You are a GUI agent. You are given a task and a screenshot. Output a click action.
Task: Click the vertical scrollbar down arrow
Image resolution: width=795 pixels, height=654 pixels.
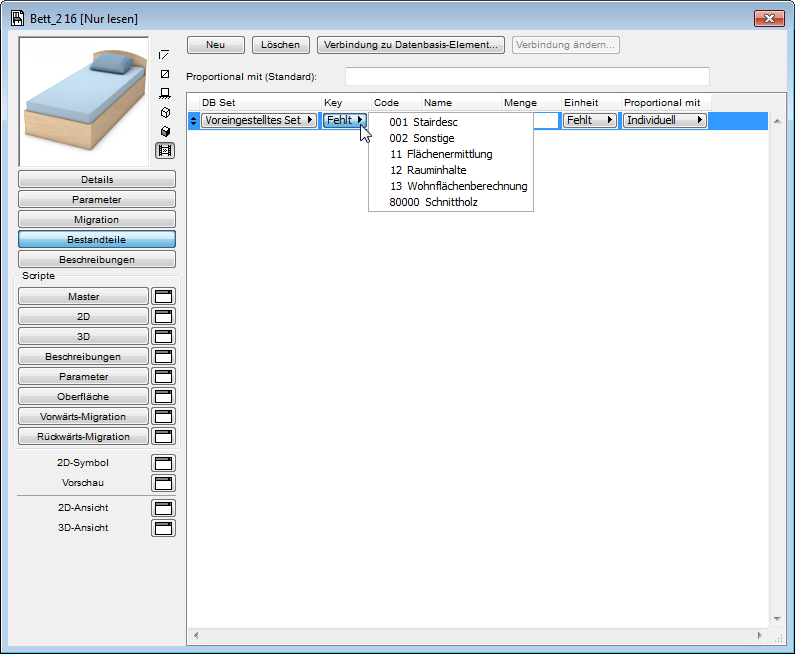(x=777, y=619)
